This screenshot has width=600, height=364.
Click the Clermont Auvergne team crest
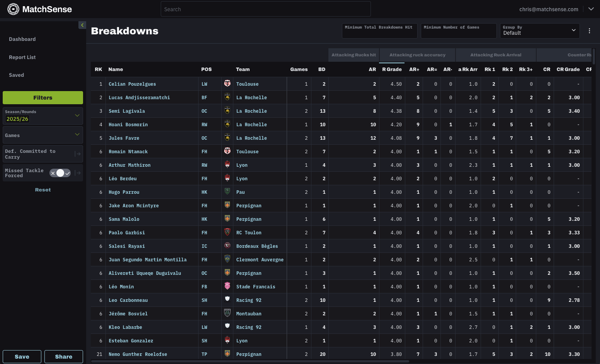227,259
